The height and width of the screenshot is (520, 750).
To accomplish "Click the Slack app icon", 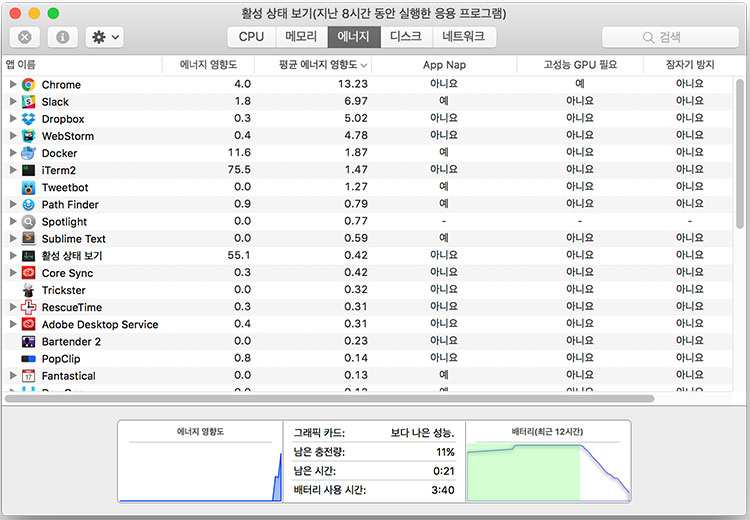I will click(x=28, y=102).
